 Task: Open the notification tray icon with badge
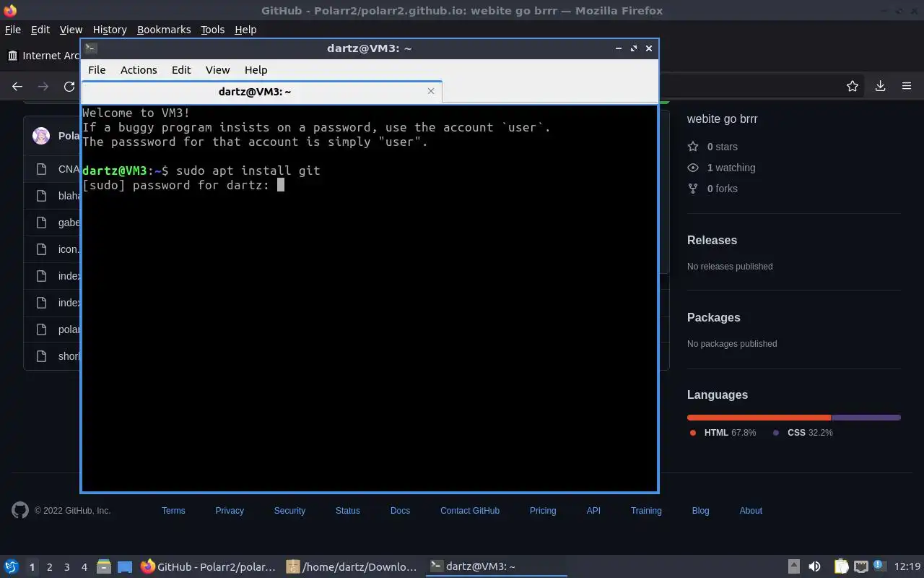879,566
